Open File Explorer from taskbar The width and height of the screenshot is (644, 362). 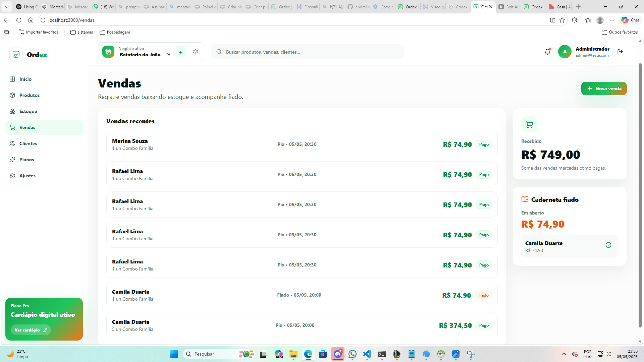tap(293, 354)
